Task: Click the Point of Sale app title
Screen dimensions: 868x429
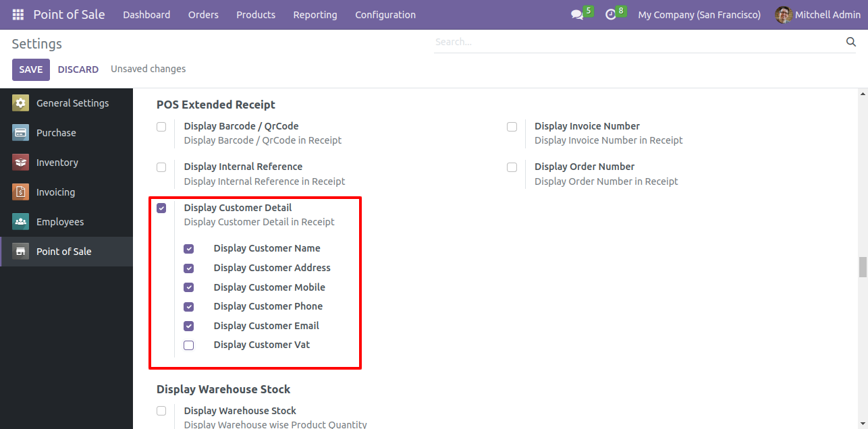Action: 69,15
